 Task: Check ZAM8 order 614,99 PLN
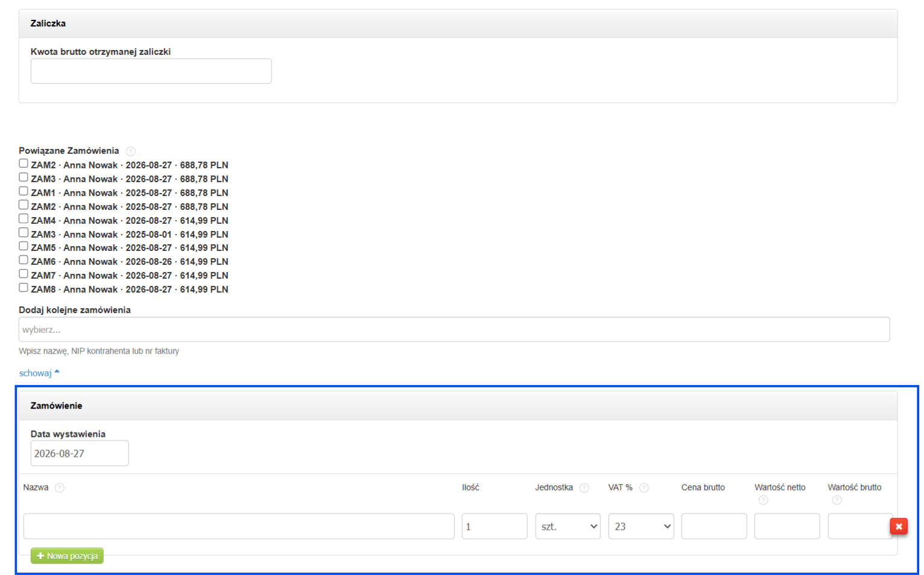24,288
